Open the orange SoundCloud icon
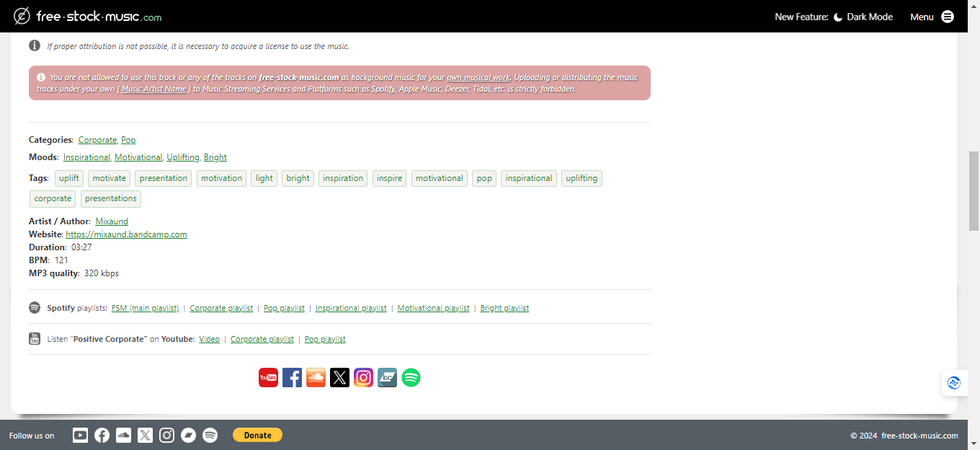This screenshot has height=450, width=980. coord(316,377)
